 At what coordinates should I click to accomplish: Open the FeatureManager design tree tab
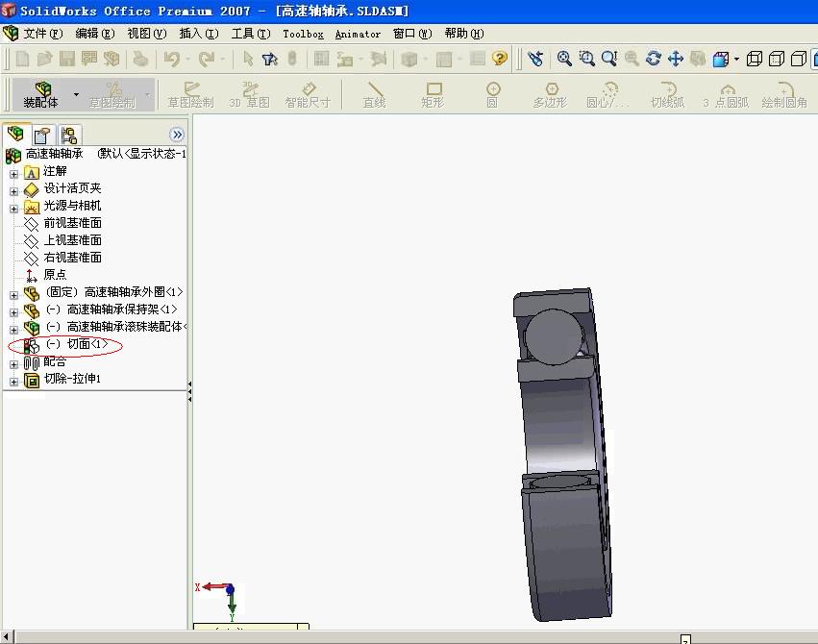click(x=15, y=134)
